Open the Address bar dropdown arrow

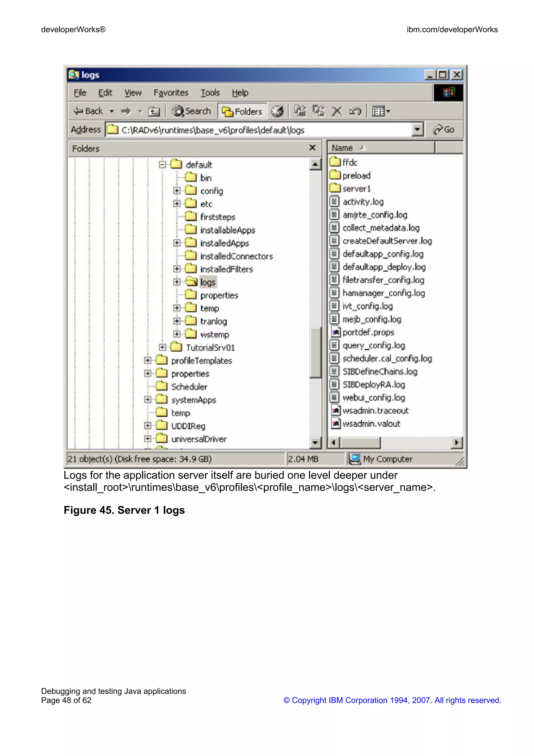(417, 129)
